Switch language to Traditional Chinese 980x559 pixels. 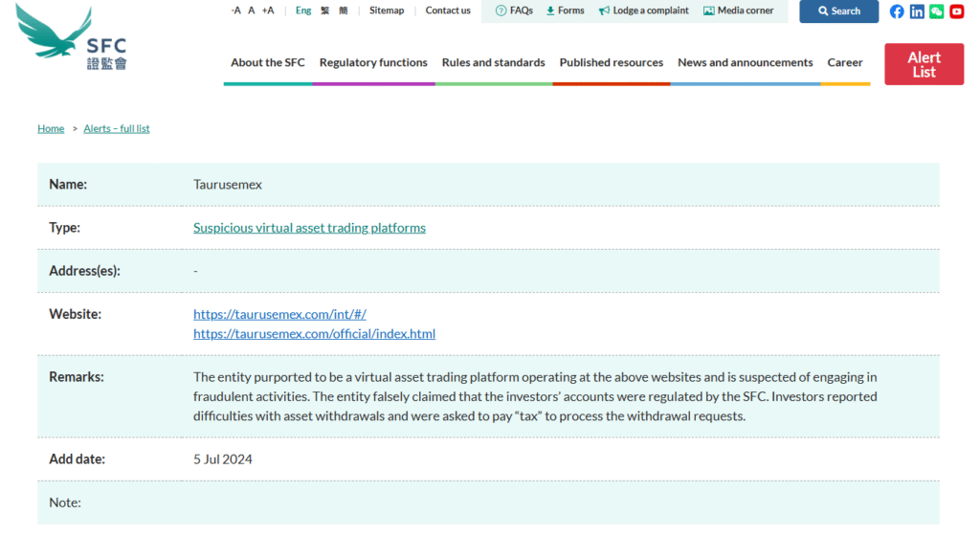(325, 10)
